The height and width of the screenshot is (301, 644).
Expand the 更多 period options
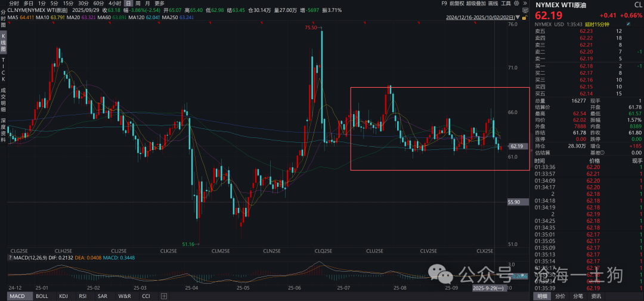click(159, 3)
